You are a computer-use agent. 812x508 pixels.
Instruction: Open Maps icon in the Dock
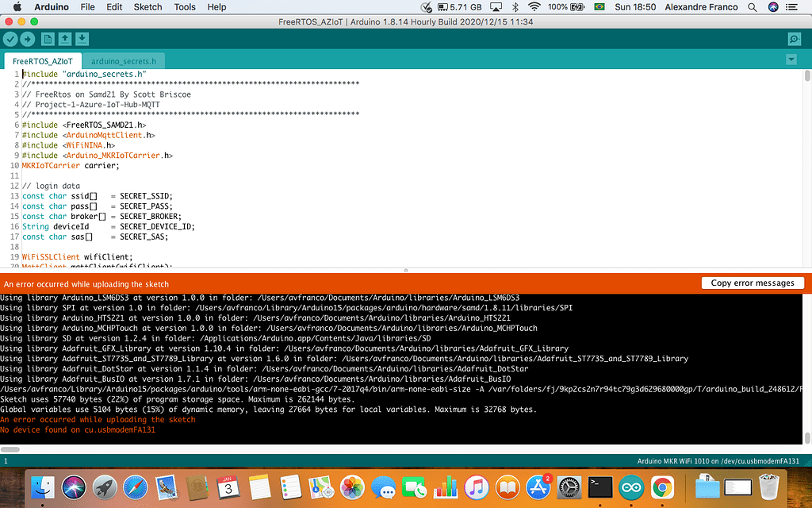pos(322,487)
